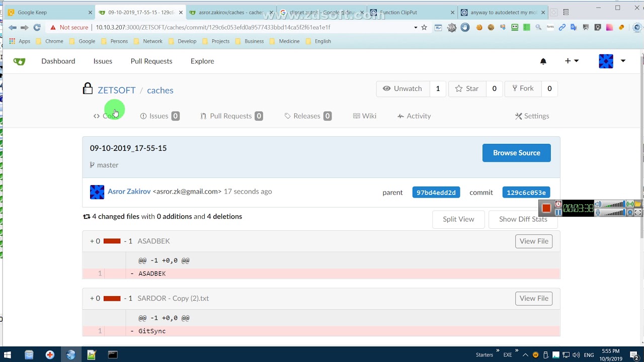
Task: Open Explore in the top navigation
Action: click(202, 61)
